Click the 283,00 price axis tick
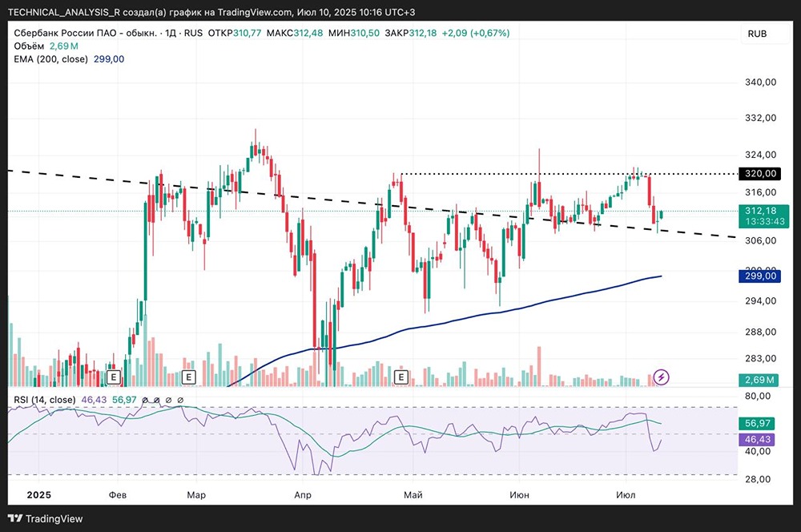Screen dimensions: 801x532 (x=761, y=359)
